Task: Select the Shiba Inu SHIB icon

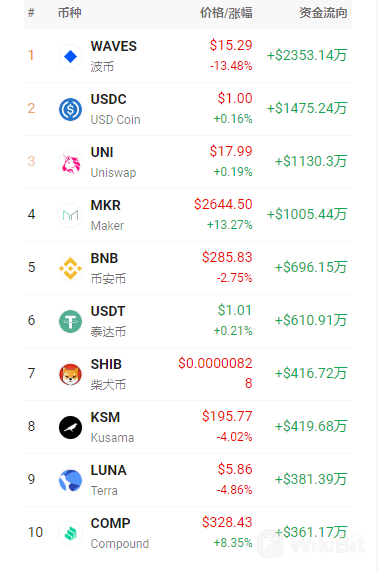Action: click(x=70, y=374)
